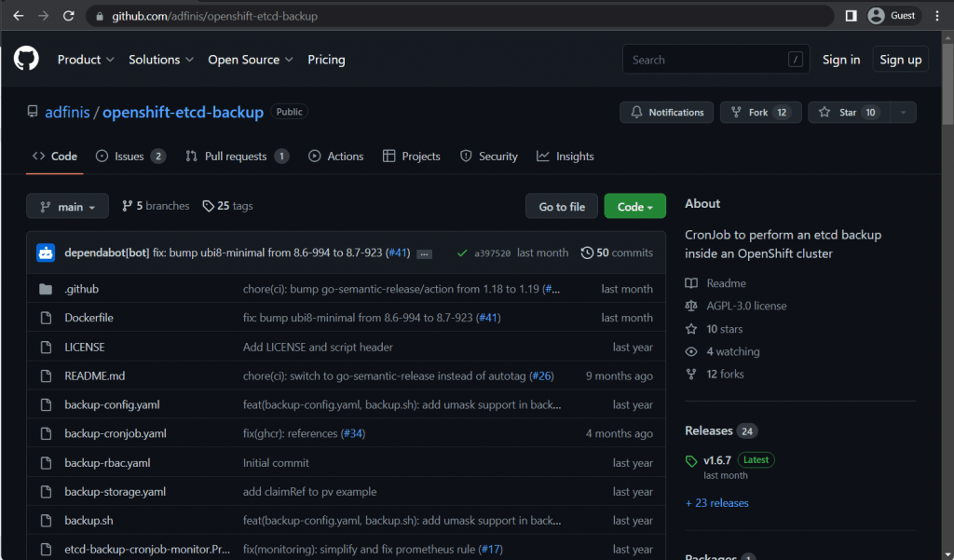954x560 pixels.
Task: Click the Sign up button
Action: click(x=901, y=60)
